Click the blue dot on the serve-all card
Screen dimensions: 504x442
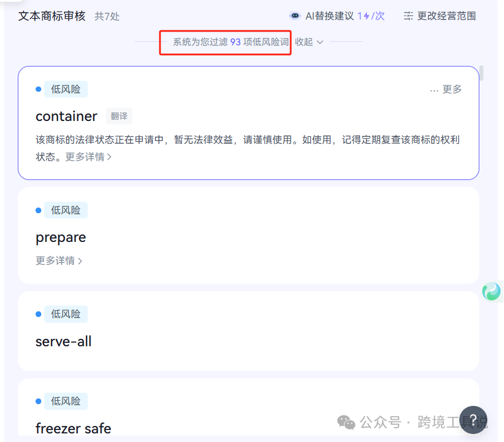(38, 314)
